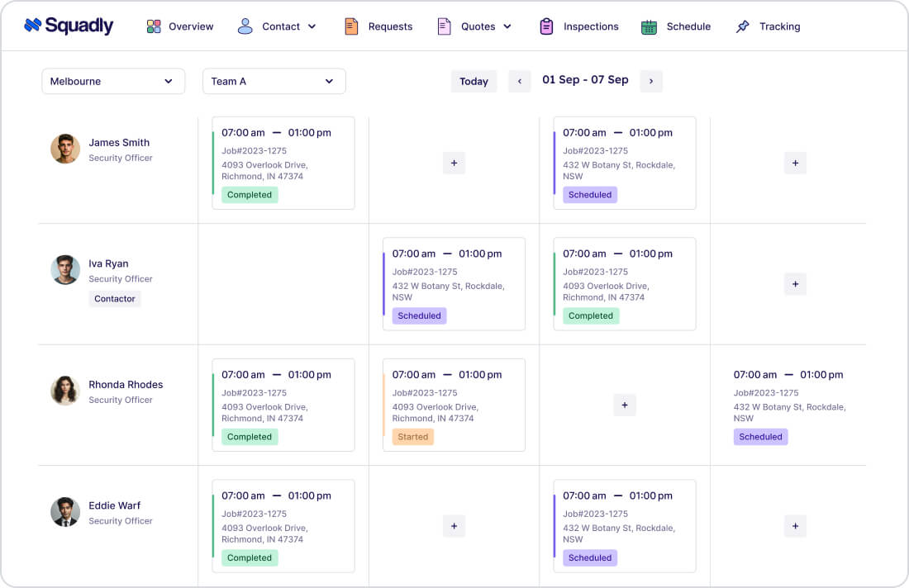Open the Tracking tab
Viewport: 909px width, 588px height.
[x=780, y=26]
